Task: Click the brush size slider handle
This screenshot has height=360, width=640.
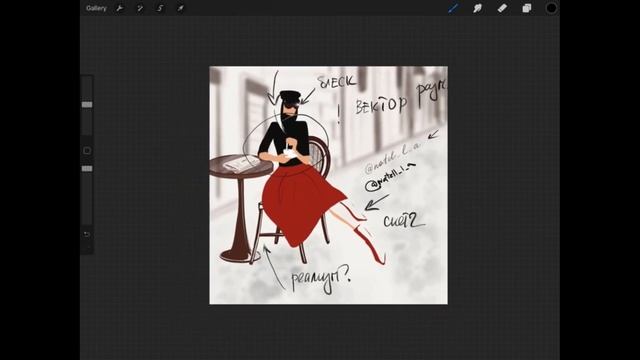Action: point(87,105)
